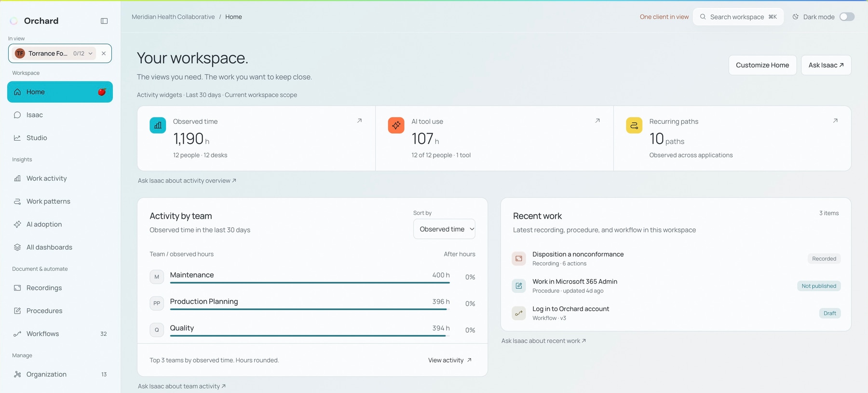Click the Recurring paths yellow icon
The height and width of the screenshot is (393, 868).
tap(634, 125)
